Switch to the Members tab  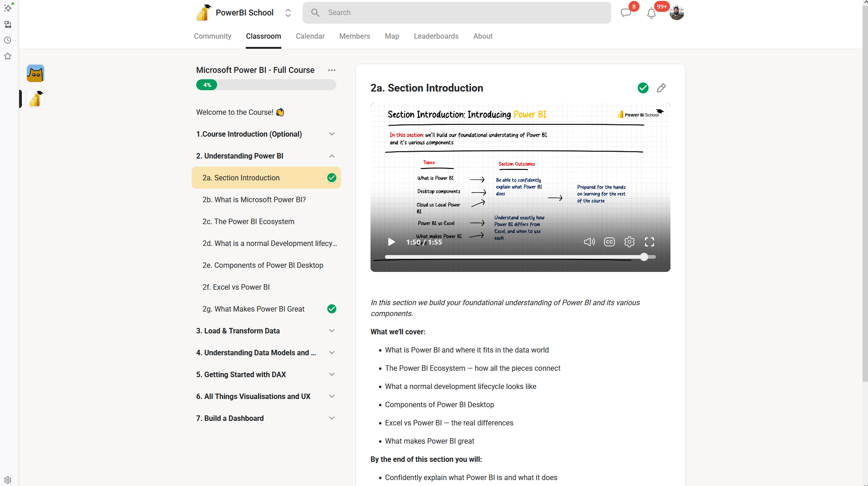click(355, 36)
